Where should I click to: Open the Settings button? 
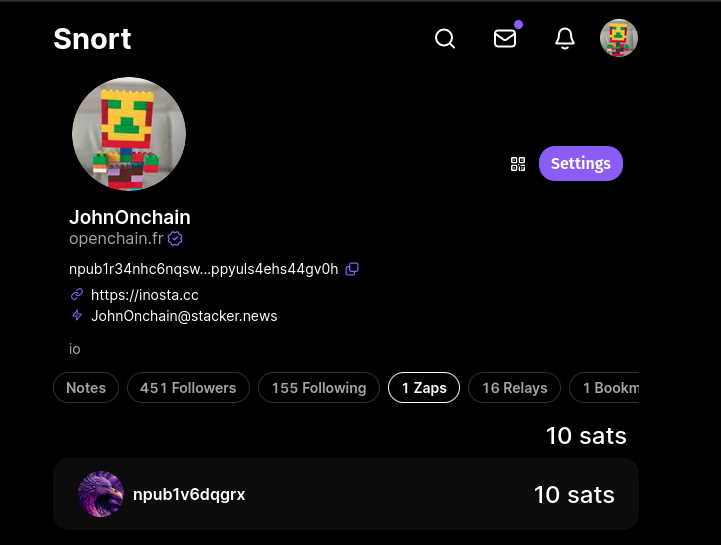[580, 164]
